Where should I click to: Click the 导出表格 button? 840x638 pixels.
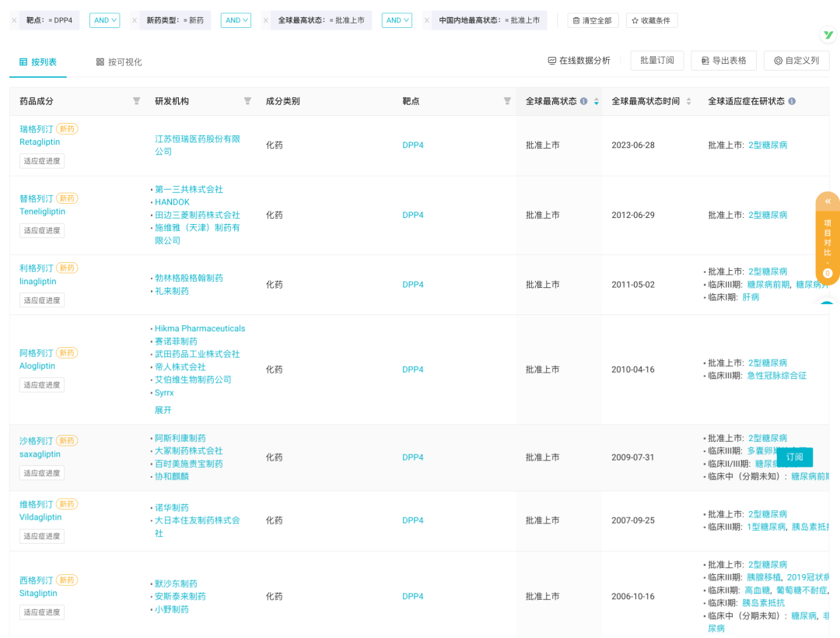tap(724, 61)
